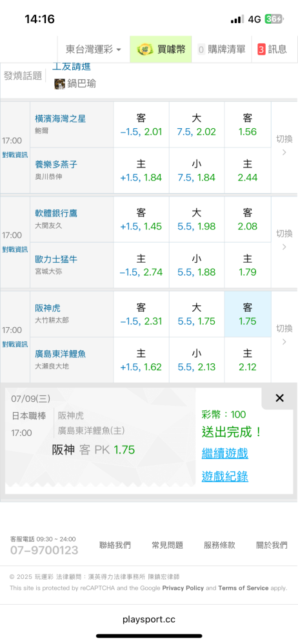Open the 購牌清單 tab

coord(222,50)
